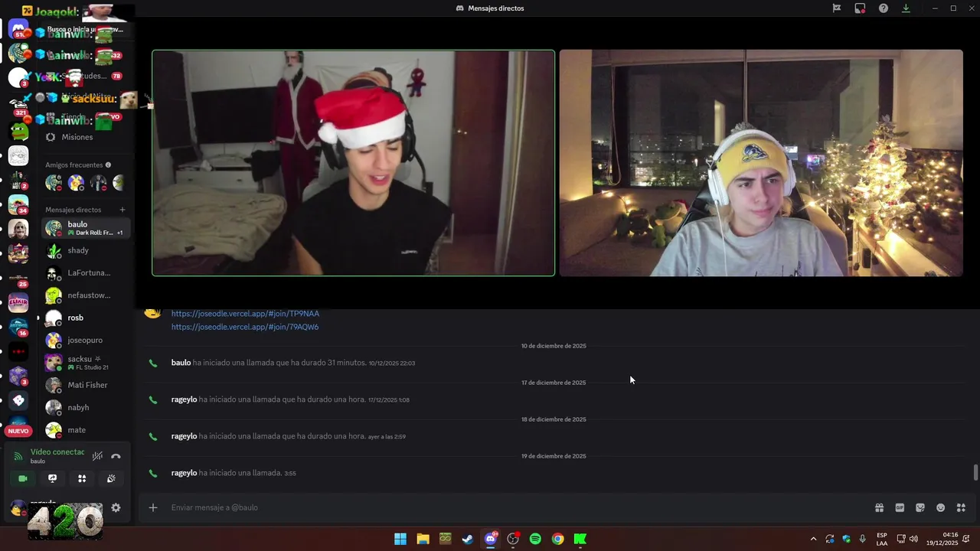
Task: Open user settings gear
Action: pyautogui.click(x=116, y=507)
